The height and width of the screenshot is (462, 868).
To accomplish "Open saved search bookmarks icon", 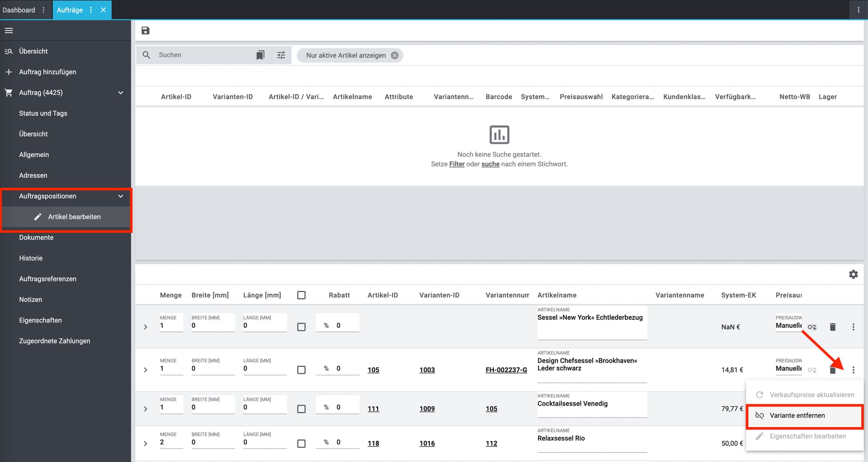I will 260,55.
